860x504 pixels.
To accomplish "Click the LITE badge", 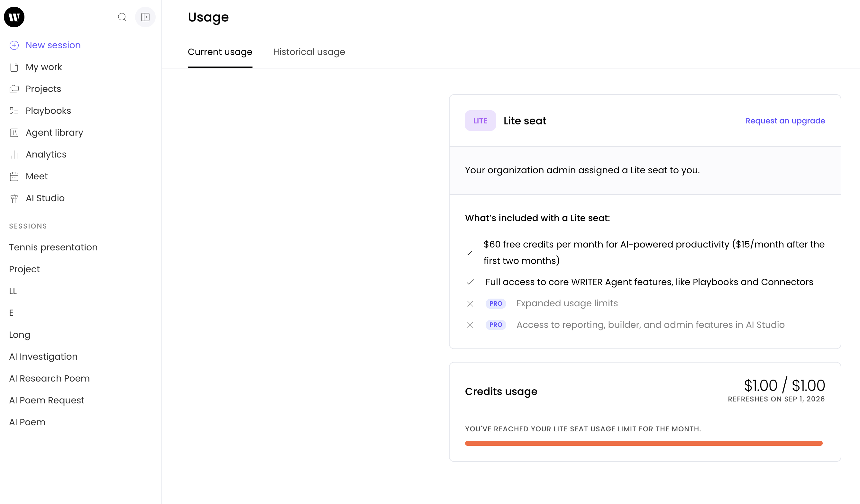I will (x=480, y=121).
